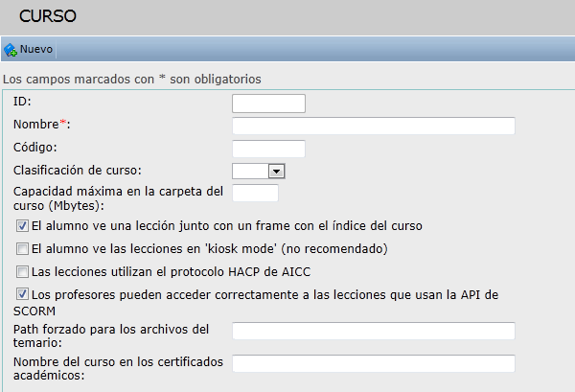Click the Nuevo icon with green plus
The width and height of the screenshot is (575, 392).
[11, 50]
